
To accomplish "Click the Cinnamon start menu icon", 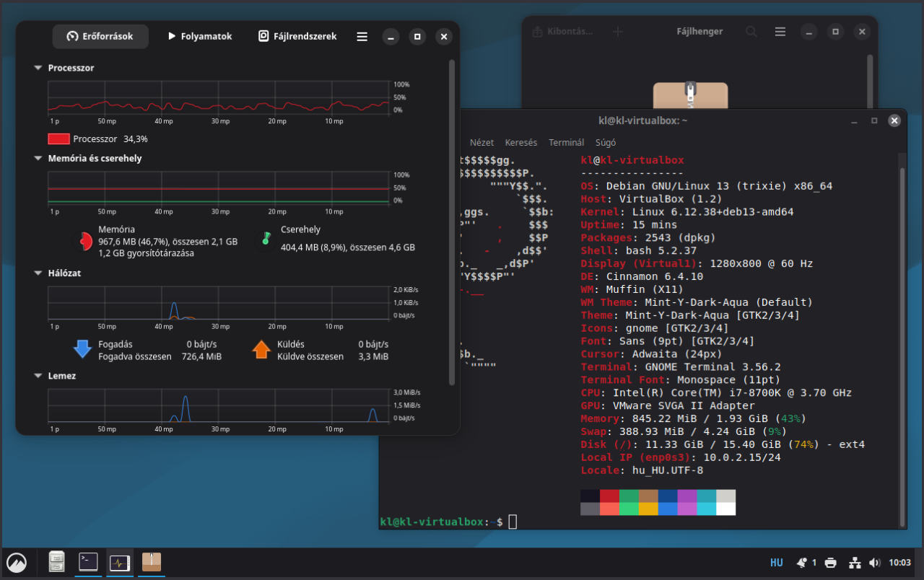I will coord(17,562).
